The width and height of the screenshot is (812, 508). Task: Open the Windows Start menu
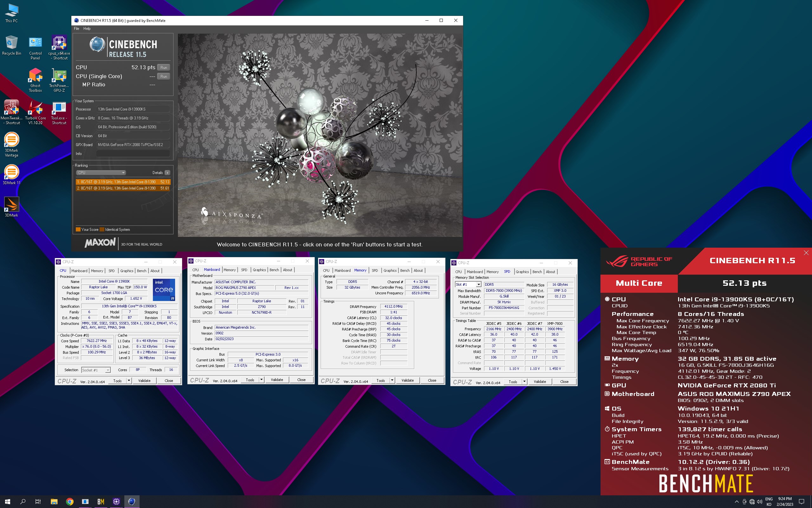point(7,501)
